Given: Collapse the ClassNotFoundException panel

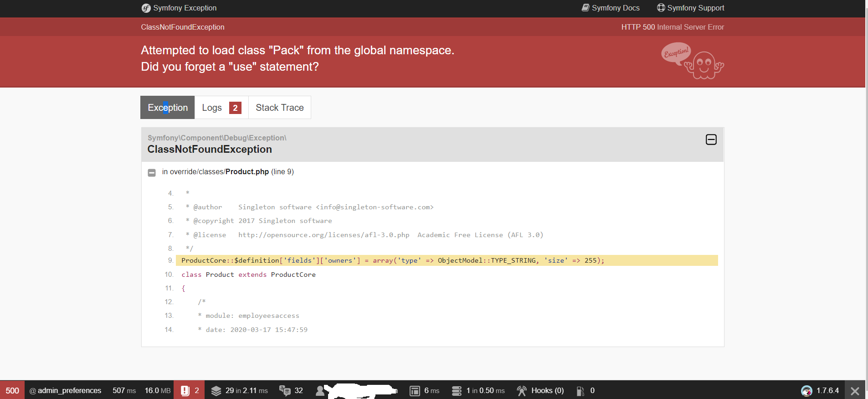Looking at the screenshot, I should click(x=711, y=140).
